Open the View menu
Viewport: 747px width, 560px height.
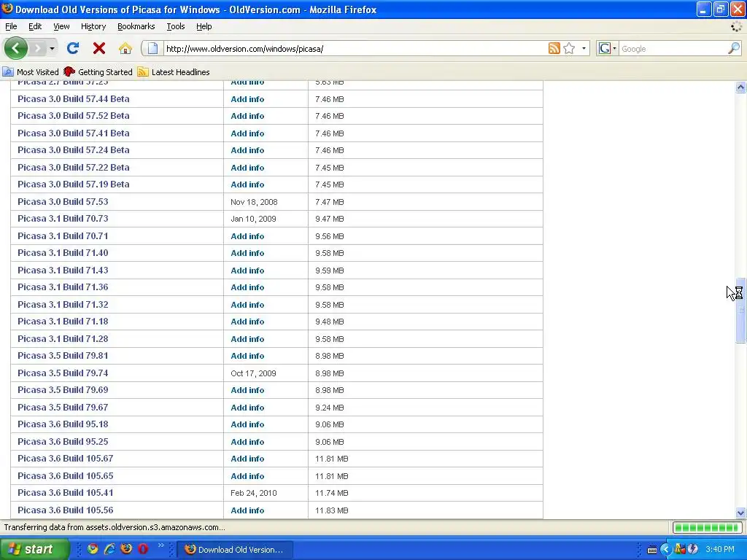pyautogui.click(x=61, y=26)
